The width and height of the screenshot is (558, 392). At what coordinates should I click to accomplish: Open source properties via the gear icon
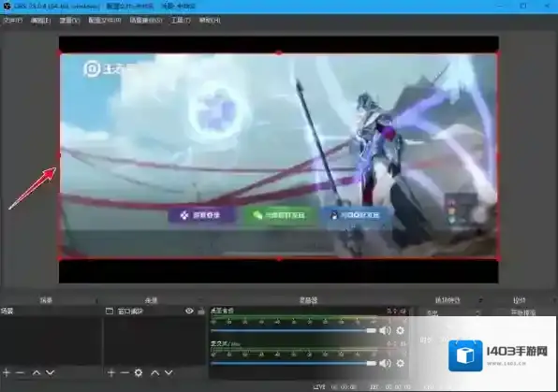pos(139,372)
